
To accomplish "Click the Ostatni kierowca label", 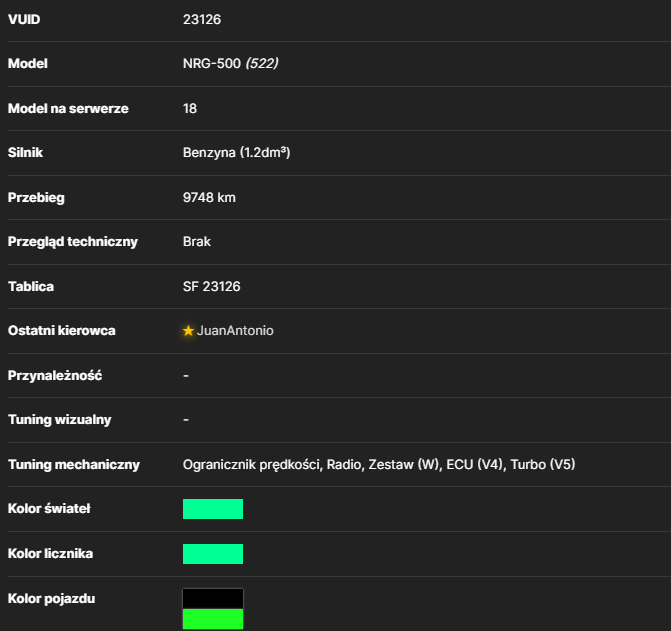I will (x=62, y=331).
